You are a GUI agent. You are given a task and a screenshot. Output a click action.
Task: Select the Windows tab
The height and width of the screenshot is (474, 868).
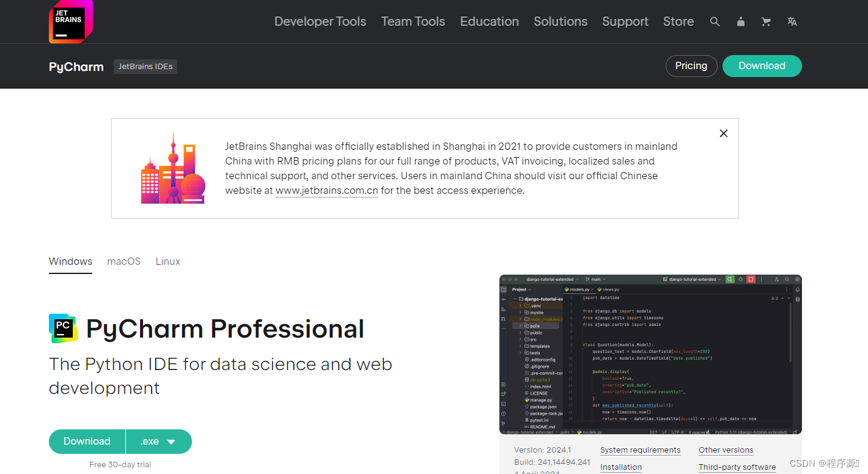tap(70, 262)
